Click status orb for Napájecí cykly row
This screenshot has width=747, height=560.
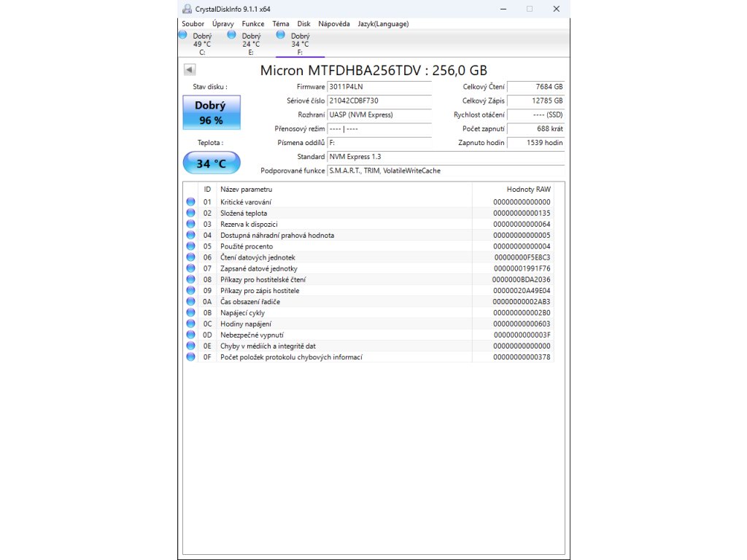[x=190, y=313]
